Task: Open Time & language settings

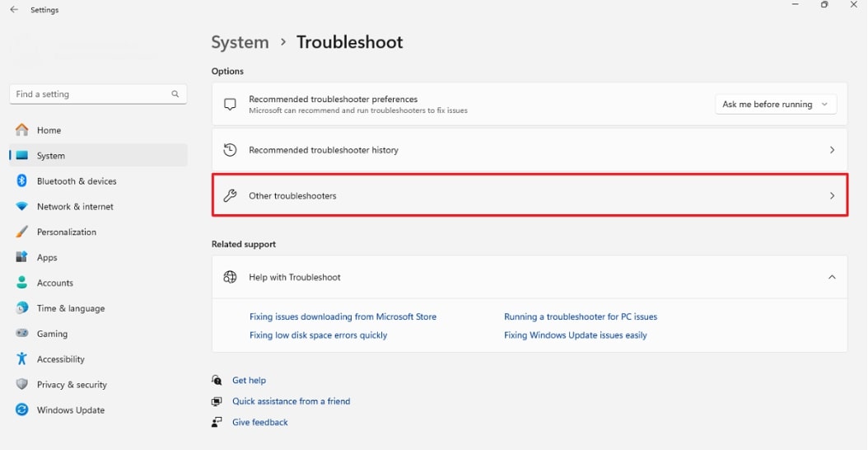Action: (x=98, y=308)
